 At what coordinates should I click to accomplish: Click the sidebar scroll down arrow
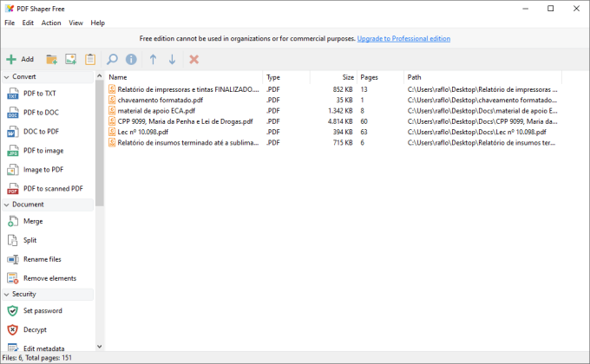pos(99,347)
